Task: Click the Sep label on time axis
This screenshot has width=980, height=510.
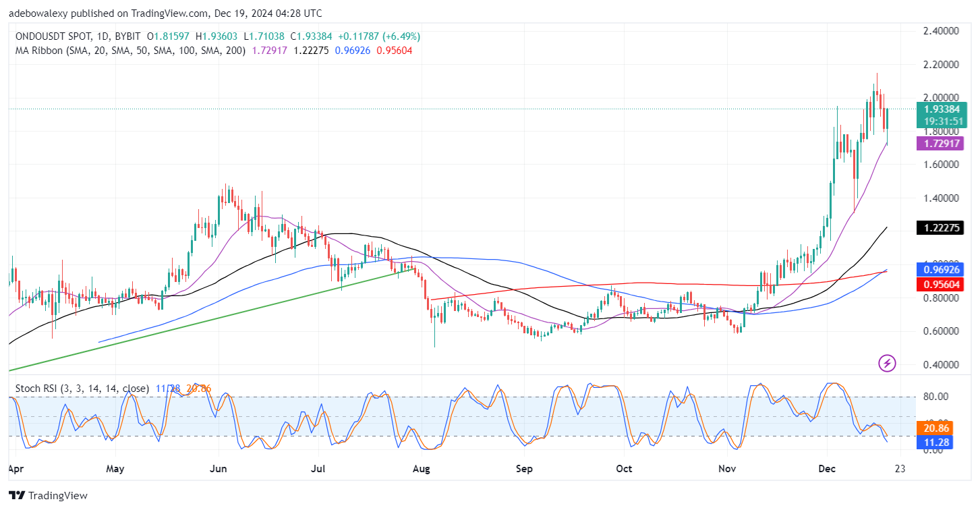Action: click(524, 468)
